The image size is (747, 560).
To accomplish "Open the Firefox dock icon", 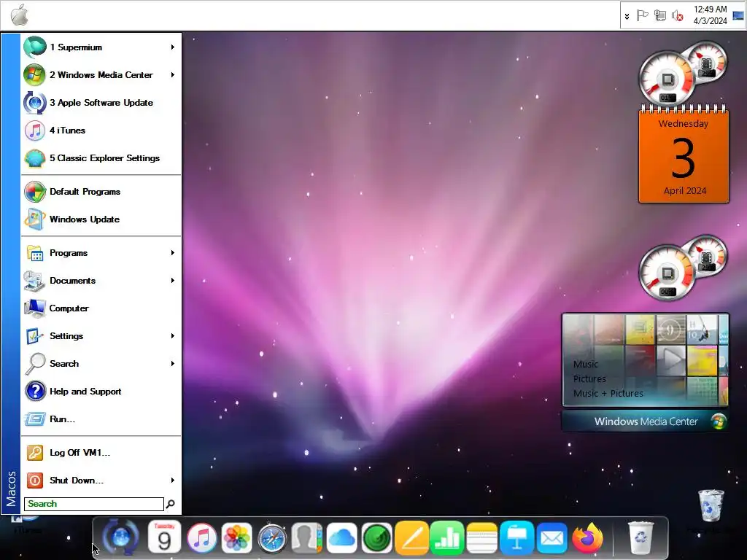I will click(x=587, y=537).
